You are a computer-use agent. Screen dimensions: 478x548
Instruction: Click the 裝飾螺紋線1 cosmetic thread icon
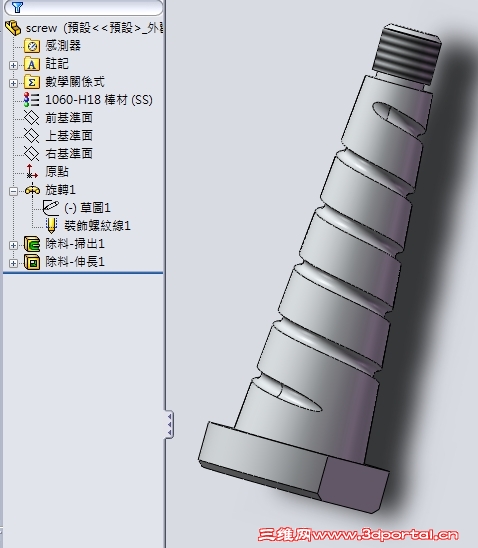click(x=51, y=226)
